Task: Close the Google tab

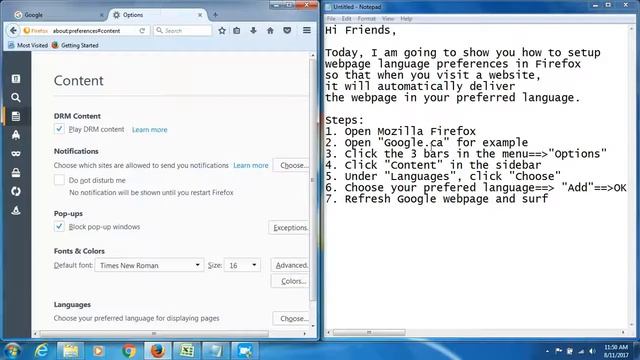Action: click(102, 15)
